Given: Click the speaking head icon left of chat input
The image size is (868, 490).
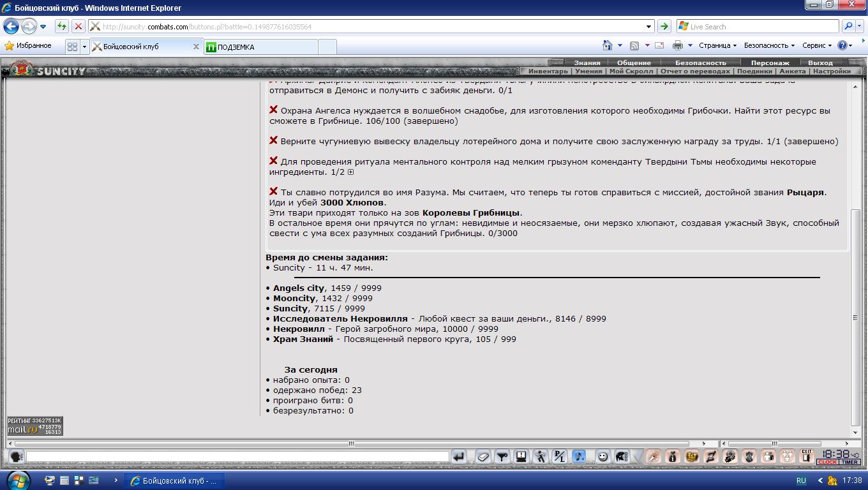Looking at the screenshot, I should click(17, 456).
